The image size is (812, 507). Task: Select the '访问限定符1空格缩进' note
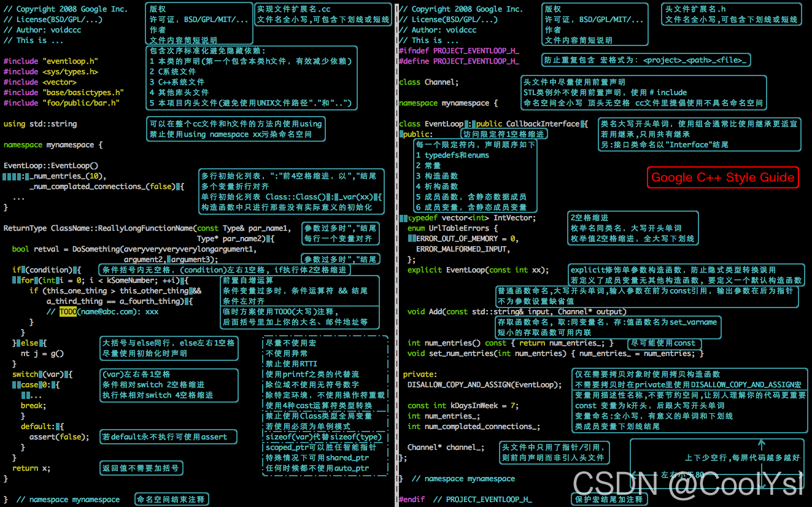pos(503,134)
